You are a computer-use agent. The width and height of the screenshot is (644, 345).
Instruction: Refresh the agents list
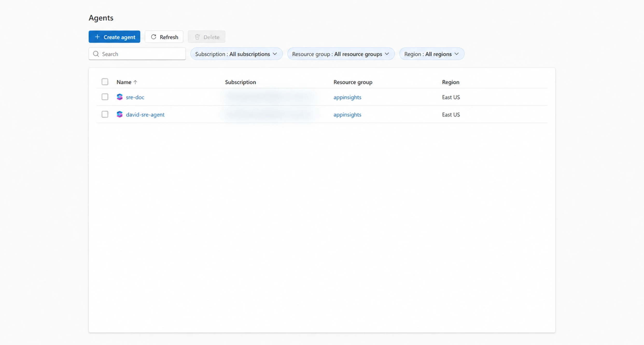164,37
